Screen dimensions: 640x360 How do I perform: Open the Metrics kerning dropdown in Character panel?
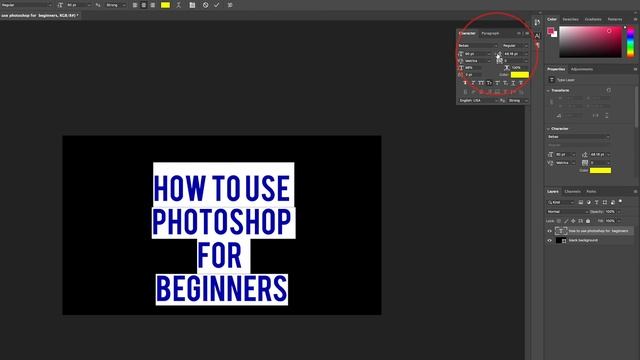pyautogui.click(x=478, y=61)
